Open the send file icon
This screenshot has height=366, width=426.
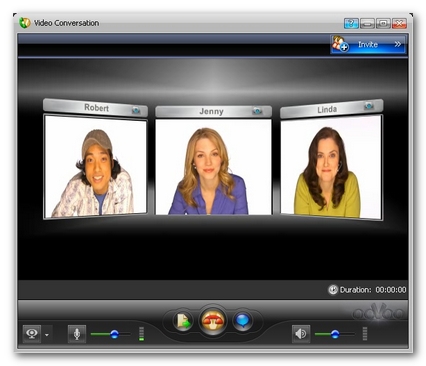pyautogui.click(x=183, y=321)
